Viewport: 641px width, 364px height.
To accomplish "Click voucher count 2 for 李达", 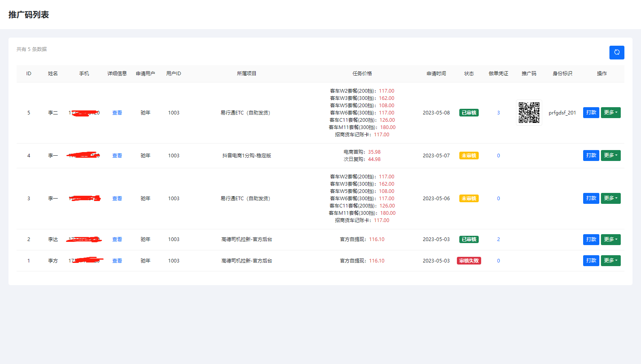I will pos(498,239).
